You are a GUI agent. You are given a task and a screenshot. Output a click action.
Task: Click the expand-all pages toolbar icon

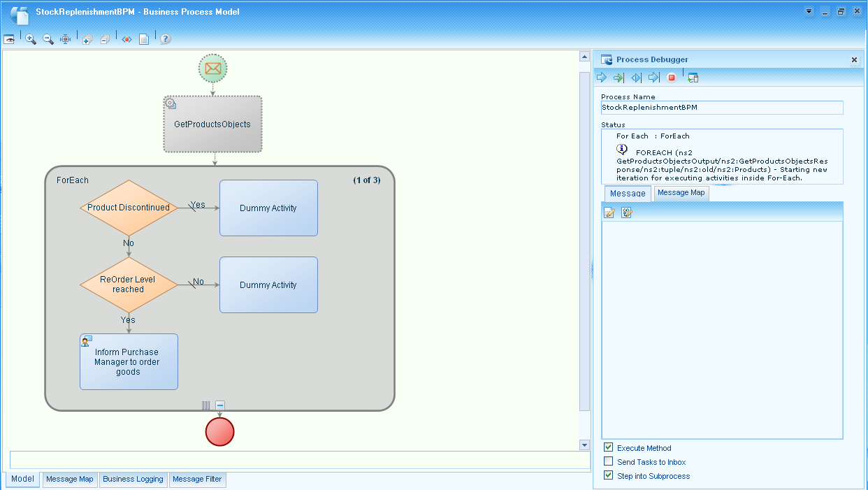click(x=87, y=39)
